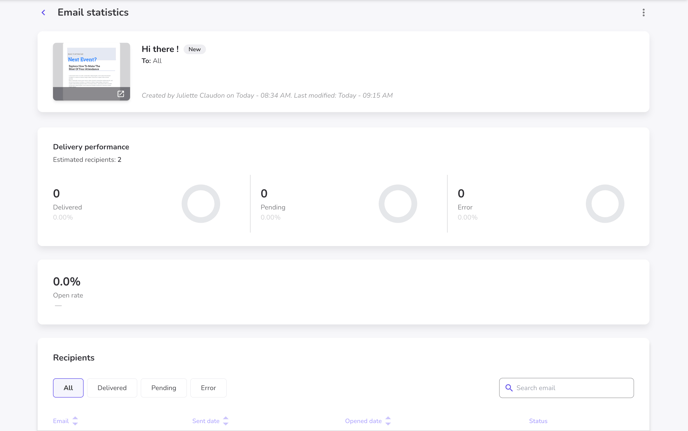Click the Error donut chart
The width and height of the screenshot is (688, 431).
[x=604, y=204]
